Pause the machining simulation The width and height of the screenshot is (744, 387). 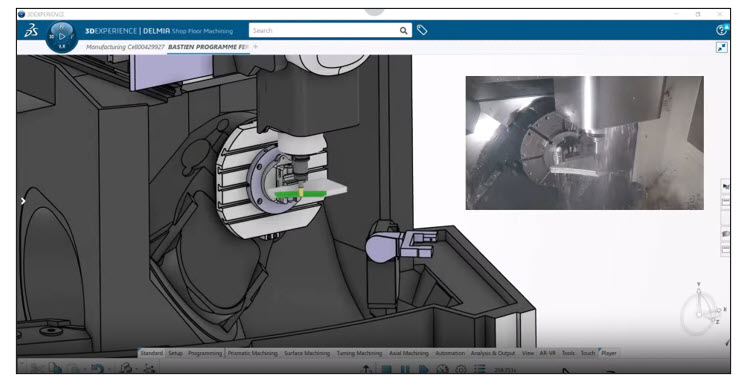tap(405, 369)
